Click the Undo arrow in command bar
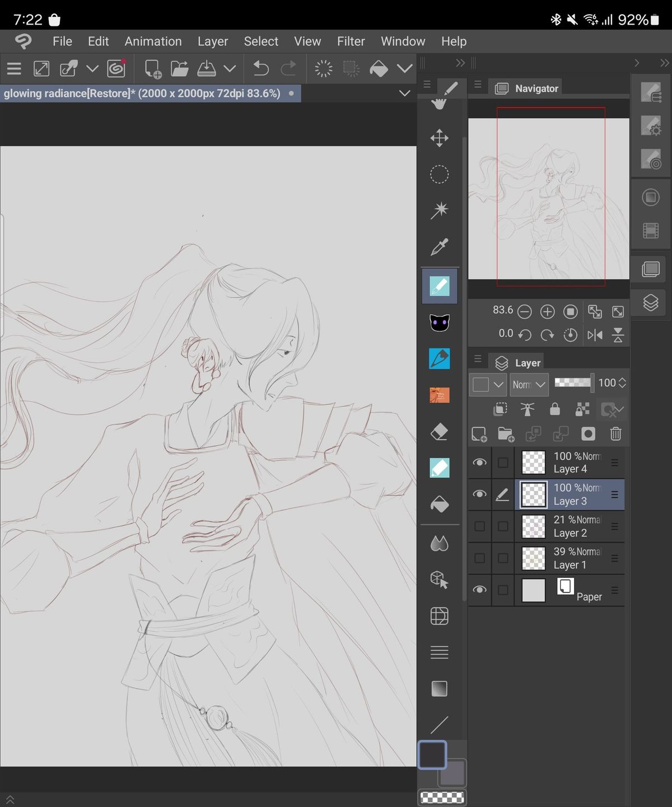Screen dimensions: 672x807 click(261, 68)
